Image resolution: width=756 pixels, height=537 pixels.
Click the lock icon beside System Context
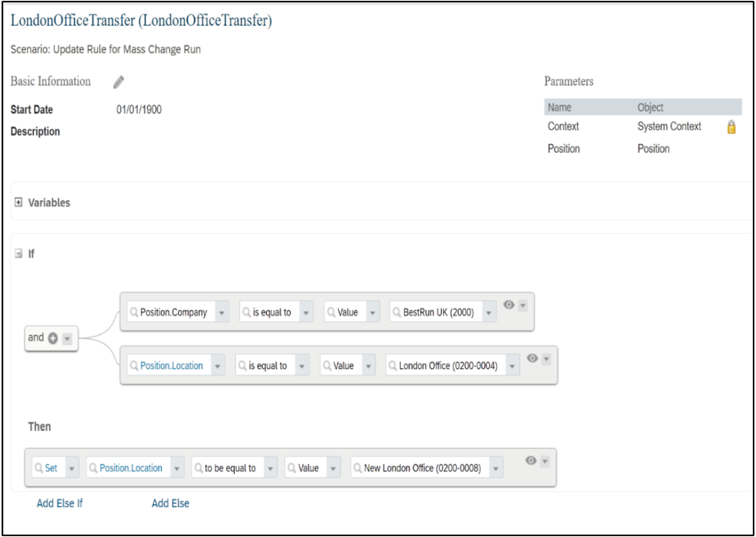click(731, 127)
